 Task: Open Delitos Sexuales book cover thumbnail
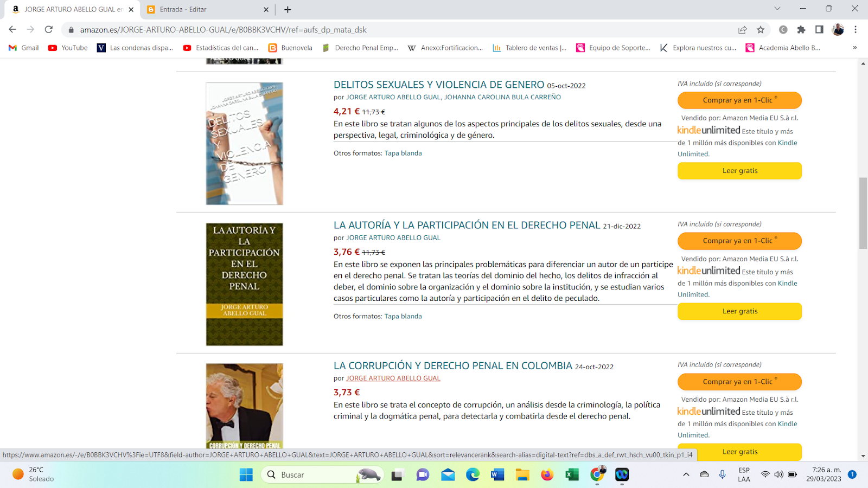244,144
